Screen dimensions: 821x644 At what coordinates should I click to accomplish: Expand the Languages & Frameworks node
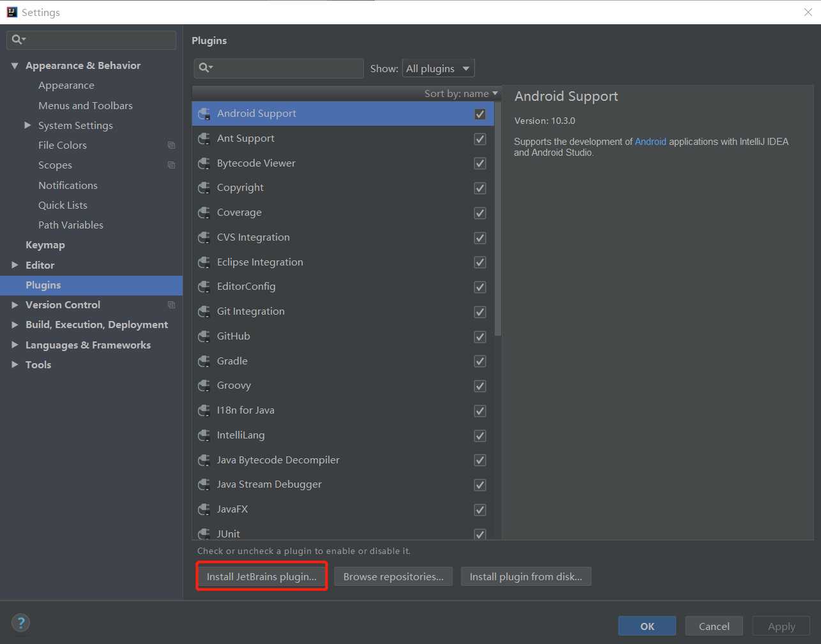tap(15, 345)
